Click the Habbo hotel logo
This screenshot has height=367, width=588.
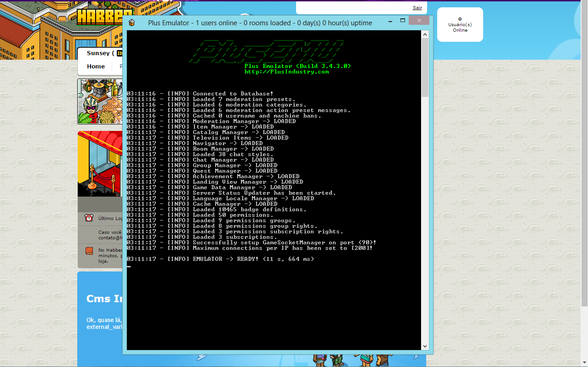point(105,17)
